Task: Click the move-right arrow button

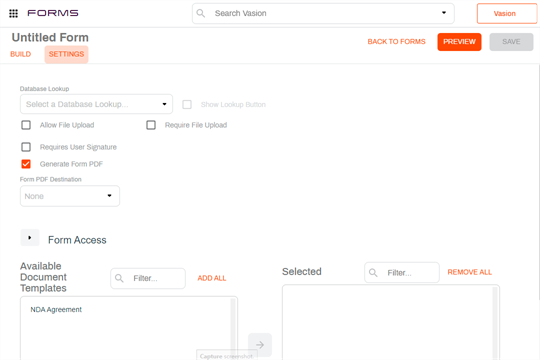Action: [260, 345]
